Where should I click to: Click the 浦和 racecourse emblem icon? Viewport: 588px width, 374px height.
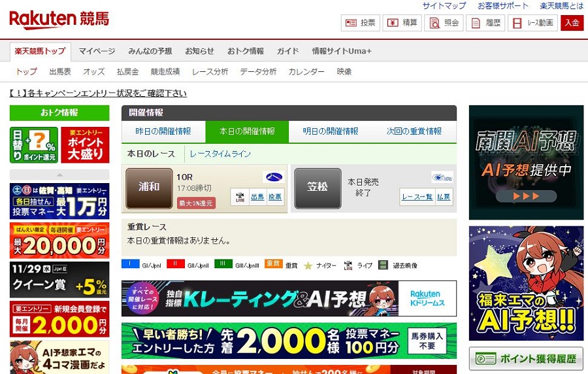tap(273, 177)
